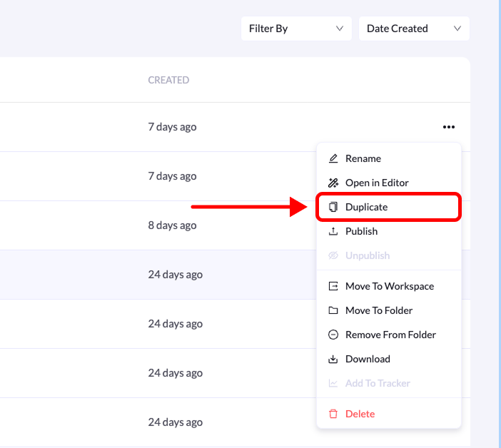Choose Open in Editor menu entry

tap(388, 183)
